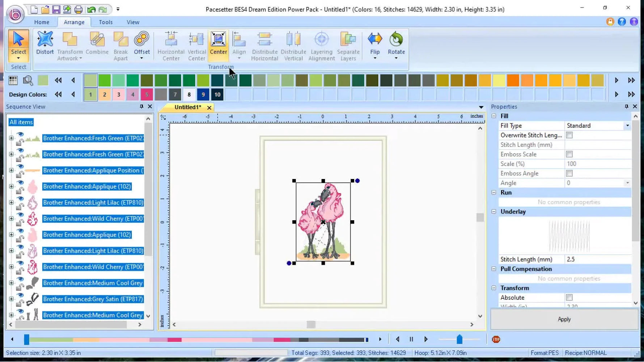Open Transform Artwork tool

click(70, 46)
